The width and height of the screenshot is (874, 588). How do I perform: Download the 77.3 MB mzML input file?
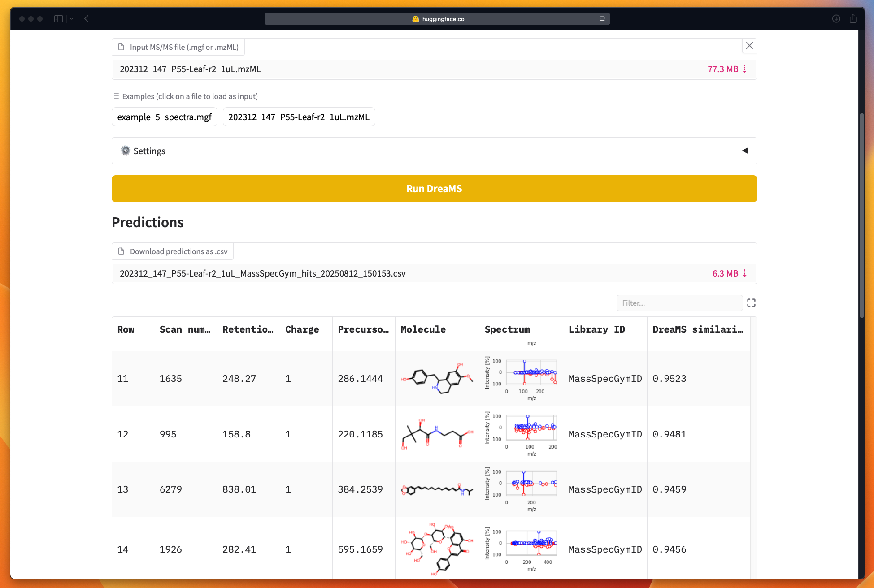[727, 69]
